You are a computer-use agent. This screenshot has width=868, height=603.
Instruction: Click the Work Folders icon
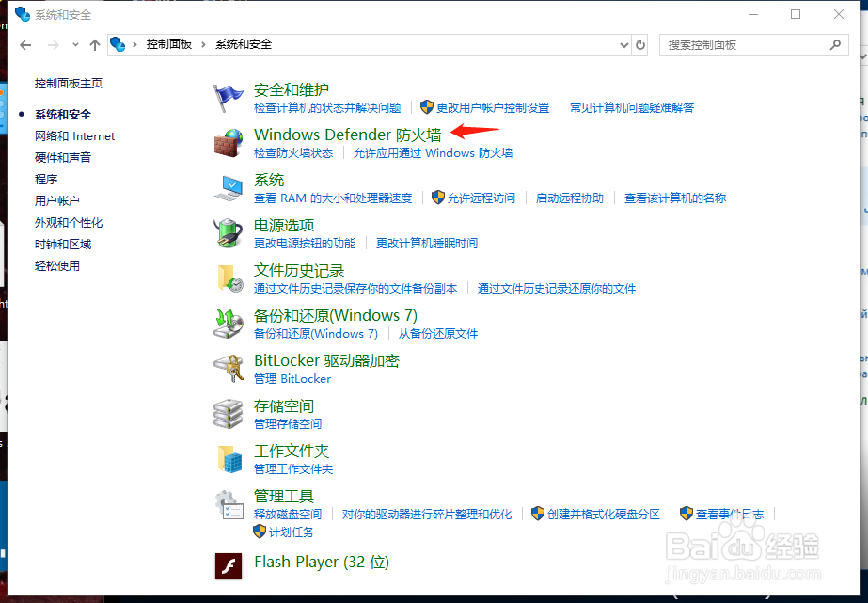229,459
